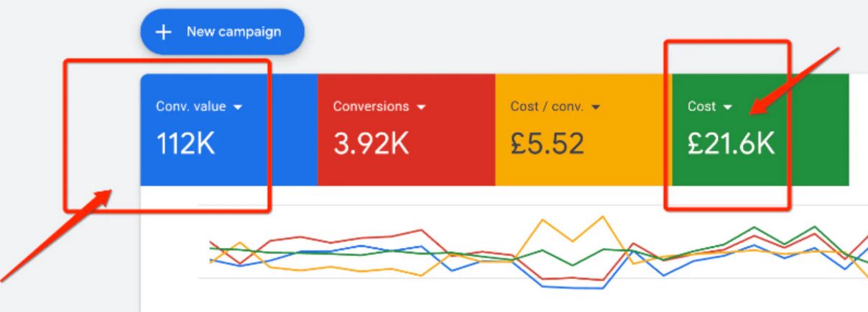868x312 pixels.
Task: Toggle the yellow Cost / conv. scorecard
Action: [x=583, y=129]
